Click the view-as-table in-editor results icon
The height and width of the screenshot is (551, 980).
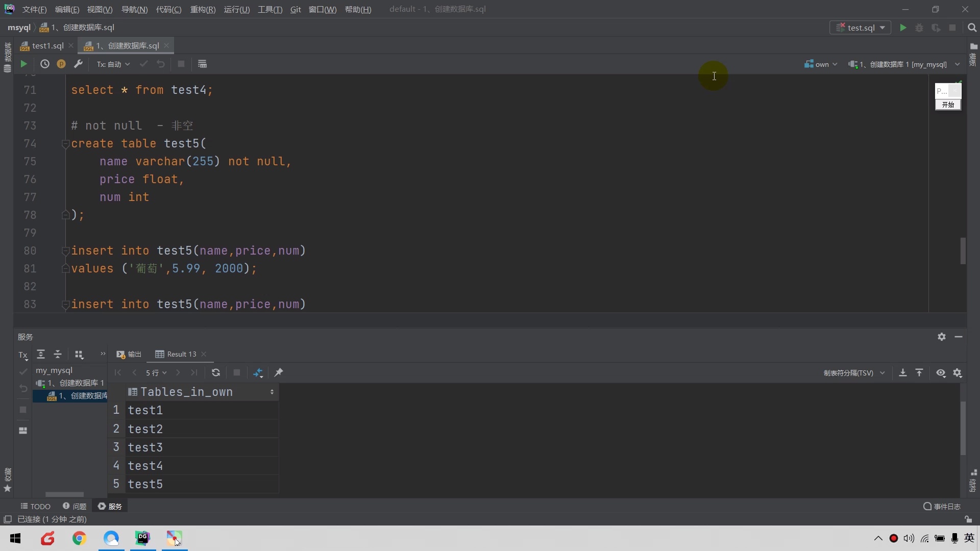point(202,64)
